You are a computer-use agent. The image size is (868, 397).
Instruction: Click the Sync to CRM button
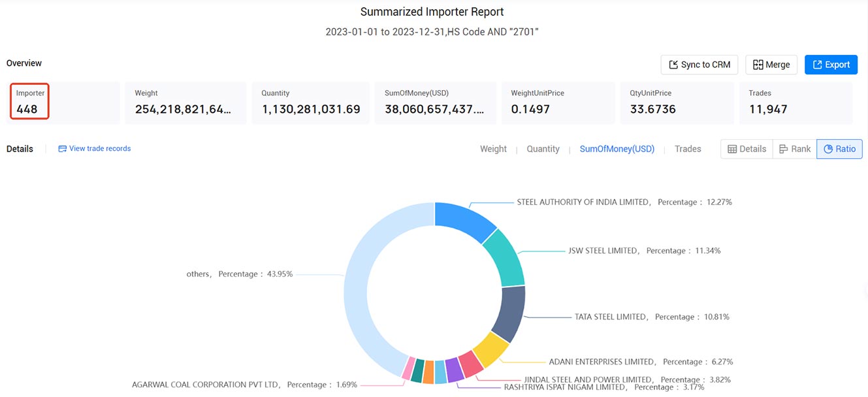699,65
